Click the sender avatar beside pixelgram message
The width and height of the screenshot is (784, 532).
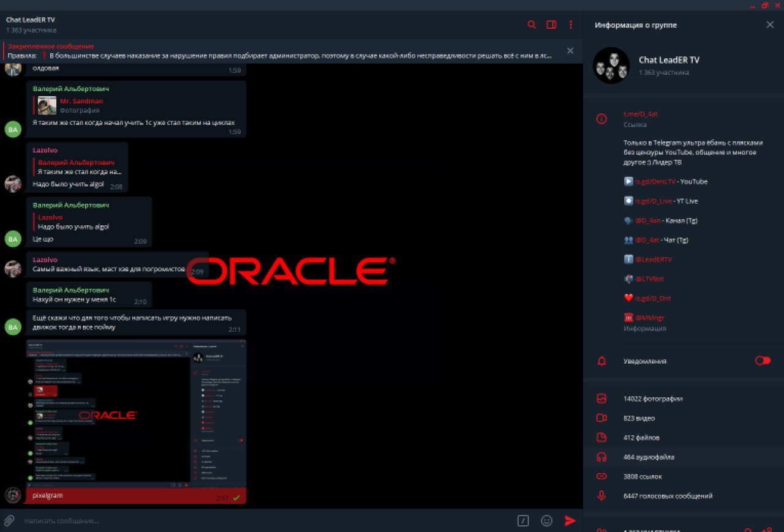(13, 495)
